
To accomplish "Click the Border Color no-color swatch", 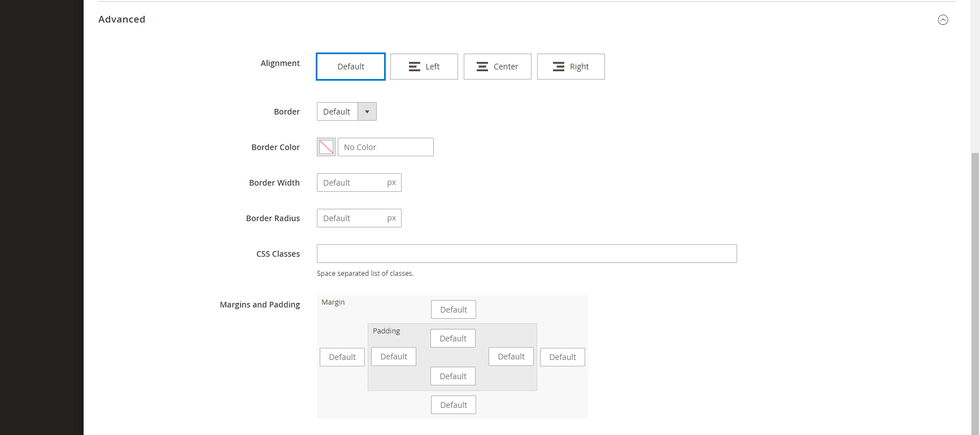I will 326,147.
